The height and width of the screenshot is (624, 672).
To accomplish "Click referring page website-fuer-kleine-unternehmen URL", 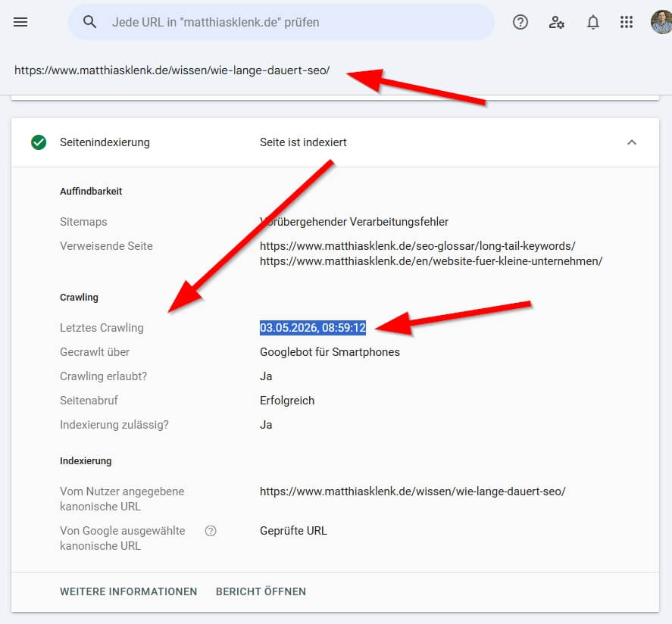I will pyautogui.click(x=431, y=261).
